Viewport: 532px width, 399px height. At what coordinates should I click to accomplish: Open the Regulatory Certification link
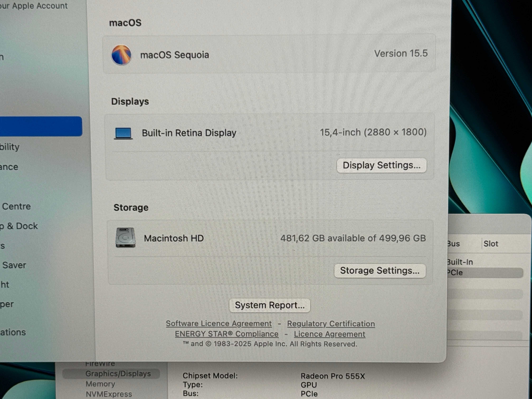pos(331,324)
